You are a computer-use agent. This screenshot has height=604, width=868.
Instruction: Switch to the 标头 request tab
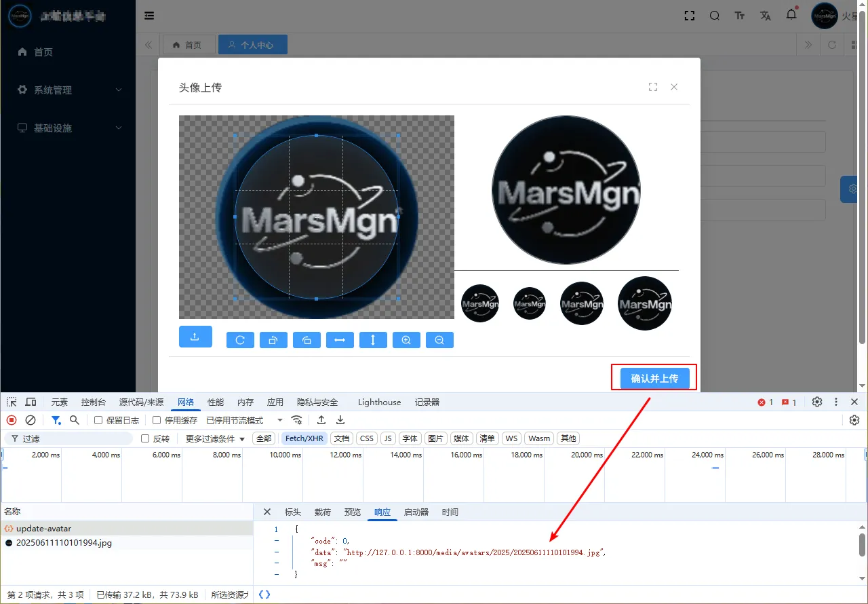pyautogui.click(x=293, y=512)
